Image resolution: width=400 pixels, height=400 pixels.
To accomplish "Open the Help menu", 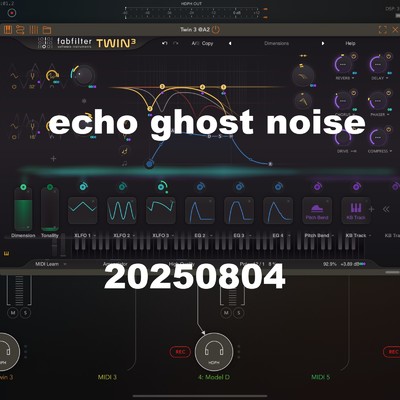I will (x=350, y=43).
